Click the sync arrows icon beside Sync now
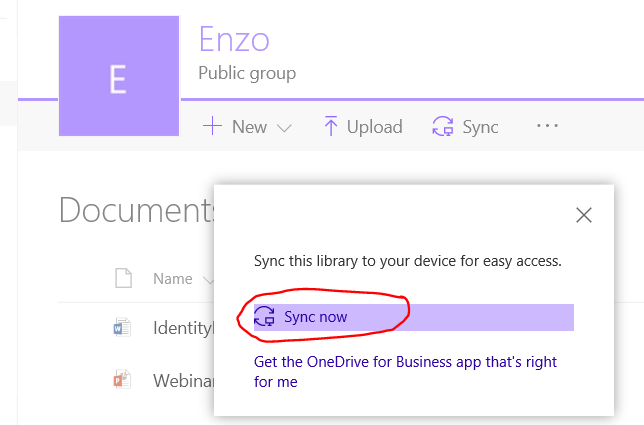The height and width of the screenshot is (425, 644). pyautogui.click(x=265, y=317)
